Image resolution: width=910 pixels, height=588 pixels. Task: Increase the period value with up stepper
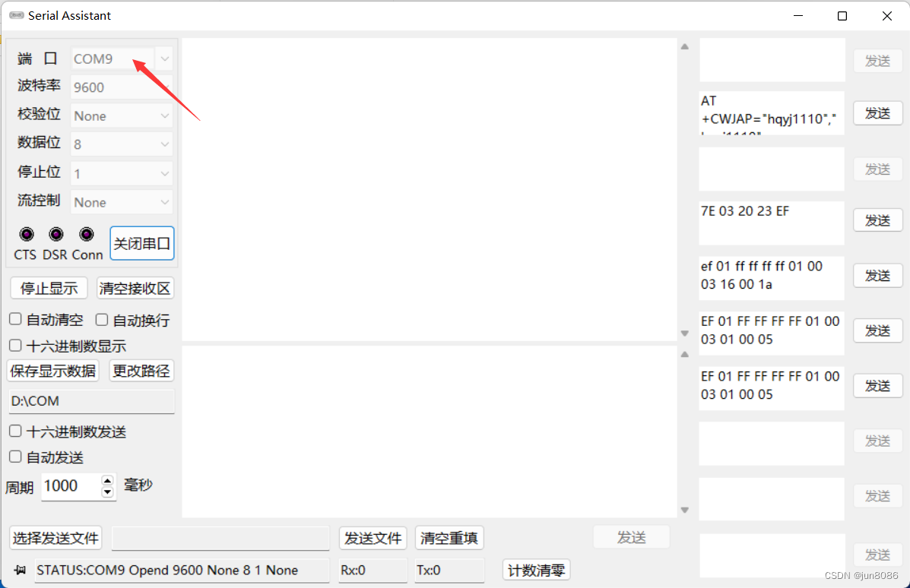(x=107, y=481)
